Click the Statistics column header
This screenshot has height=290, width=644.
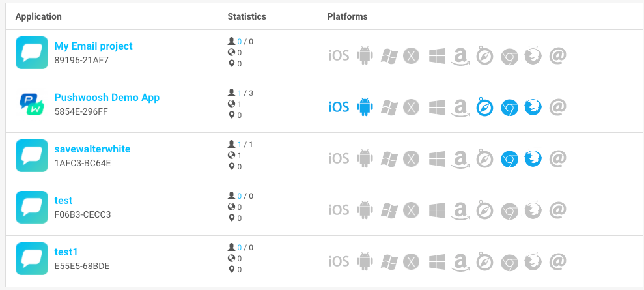click(x=247, y=16)
